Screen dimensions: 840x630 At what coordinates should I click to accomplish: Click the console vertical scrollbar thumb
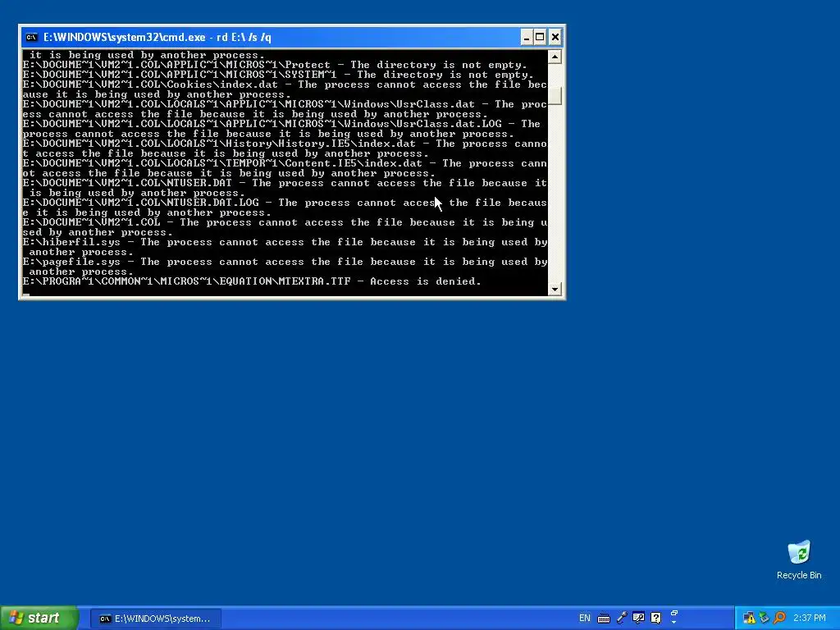tap(555, 97)
